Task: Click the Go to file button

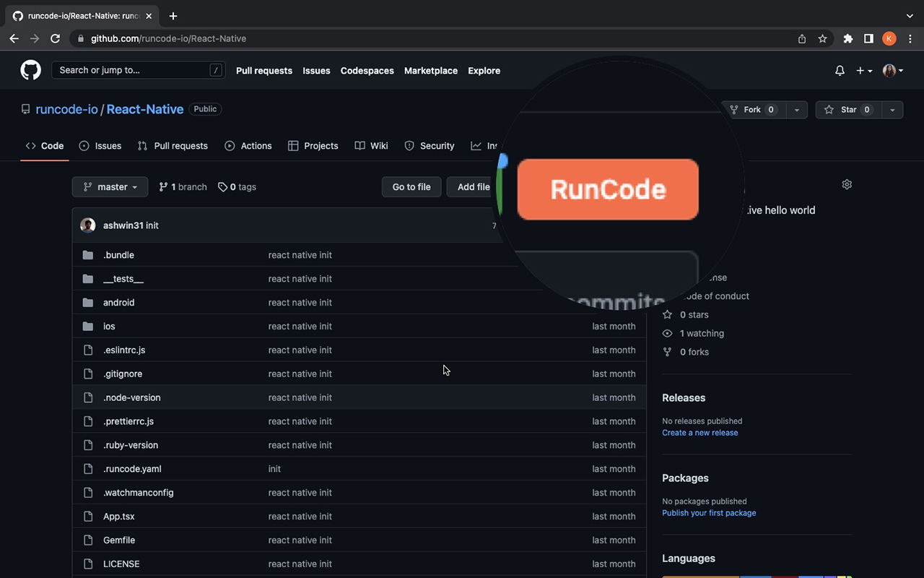Action: [x=411, y=187]
